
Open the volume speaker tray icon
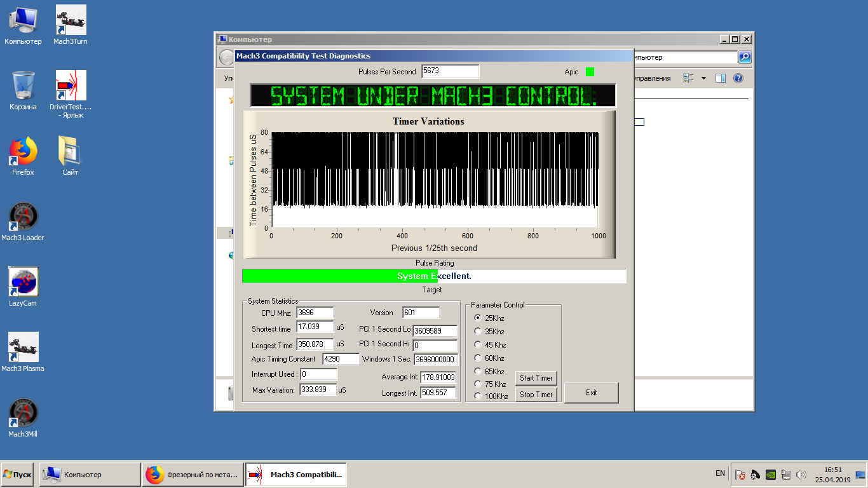[801, 474]
